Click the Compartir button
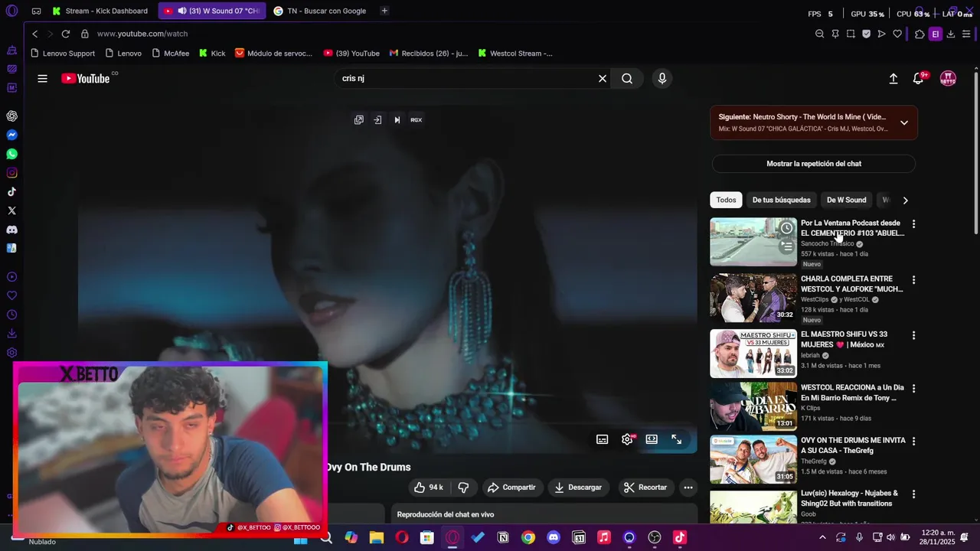 point(512,487)
